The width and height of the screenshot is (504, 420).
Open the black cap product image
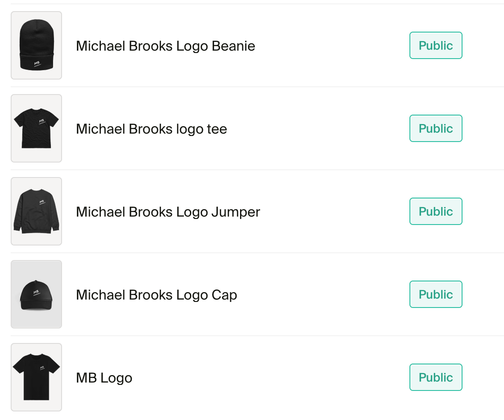coord(36,294)
